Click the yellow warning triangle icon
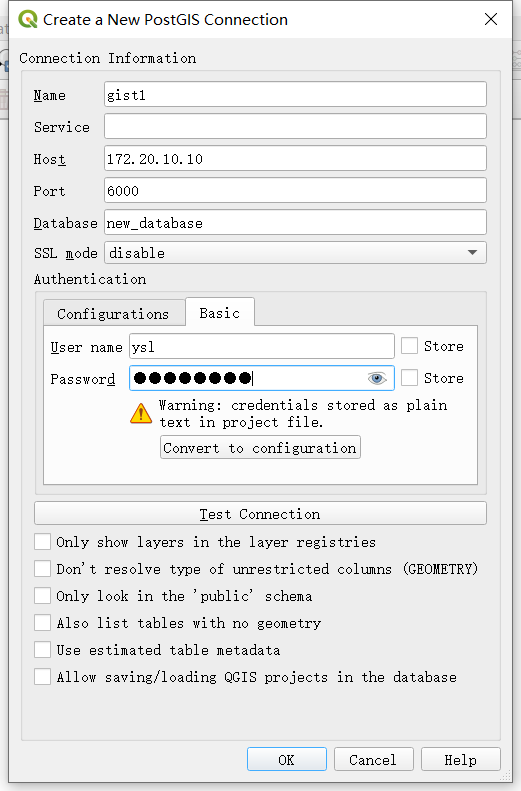The image size is (521, 791). [141, 413]
